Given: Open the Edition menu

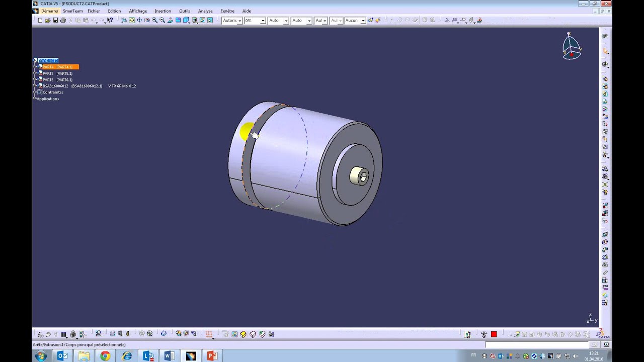Looking at the screenshot, I should 114,11.
